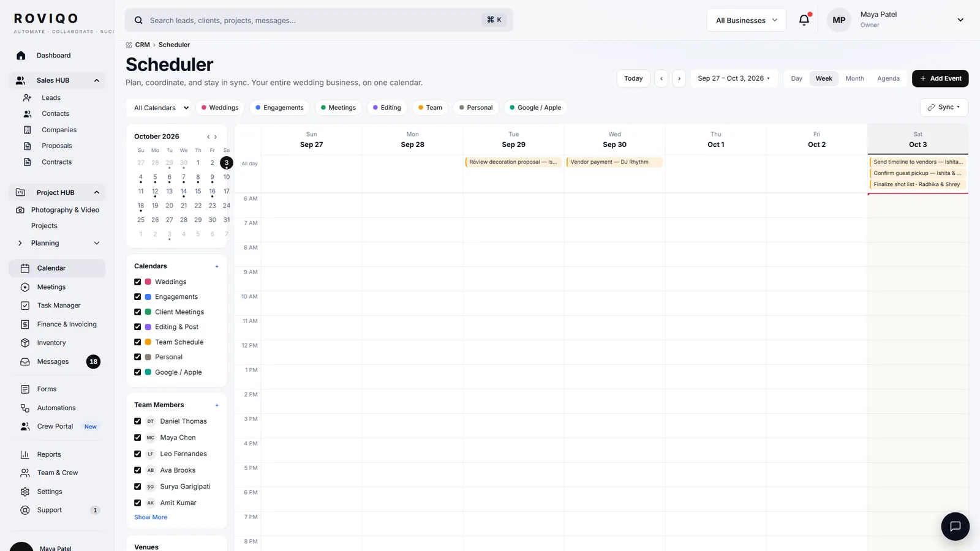
Task: Click the Leads icon in sidebar
Action: tap(27, 98)
